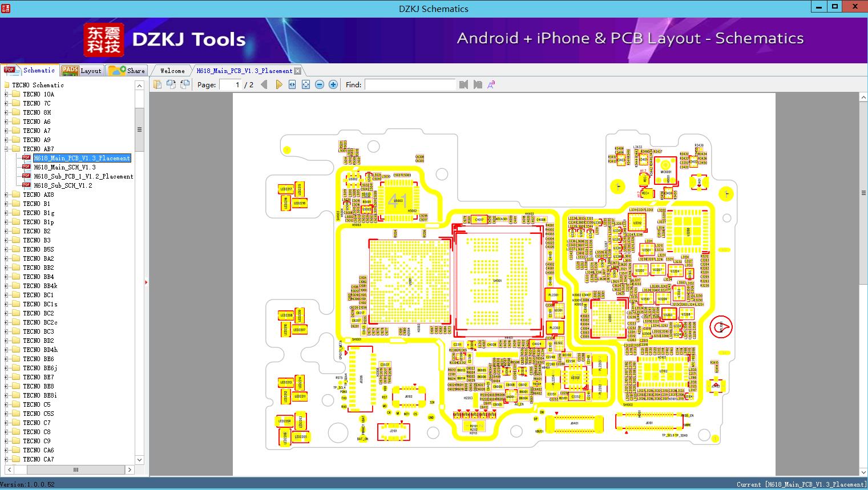Switch to the Welcome document tab
868x490 pixels.
(172, 71)
